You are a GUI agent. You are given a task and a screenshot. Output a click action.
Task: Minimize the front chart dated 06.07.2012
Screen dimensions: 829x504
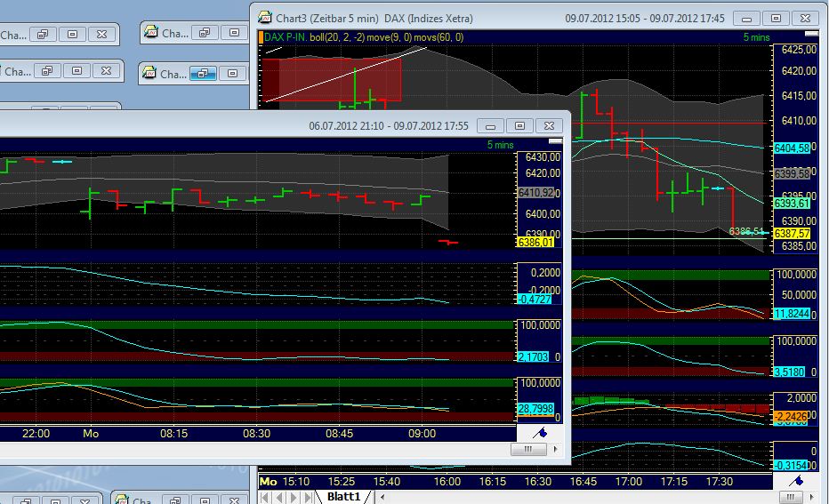(490, 125)
